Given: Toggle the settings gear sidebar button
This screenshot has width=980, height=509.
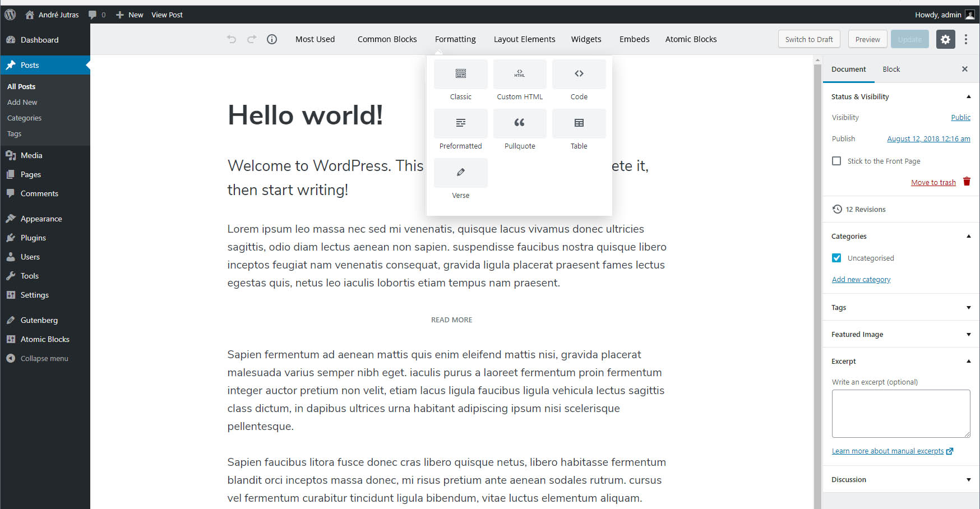Looking at the screenshot, I should [945, 39].
